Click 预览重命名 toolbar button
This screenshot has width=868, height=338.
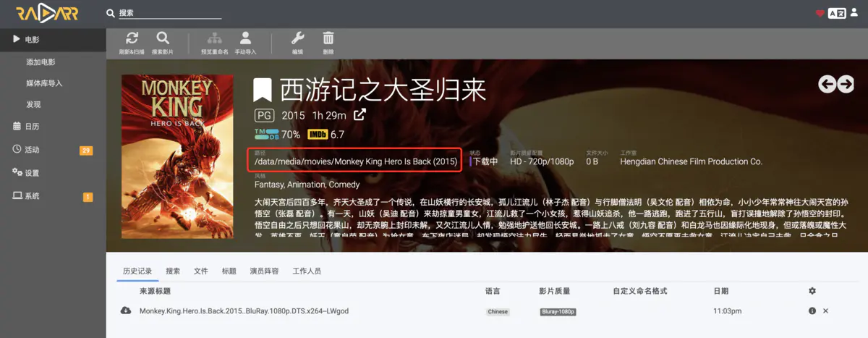tap(215, 43)
